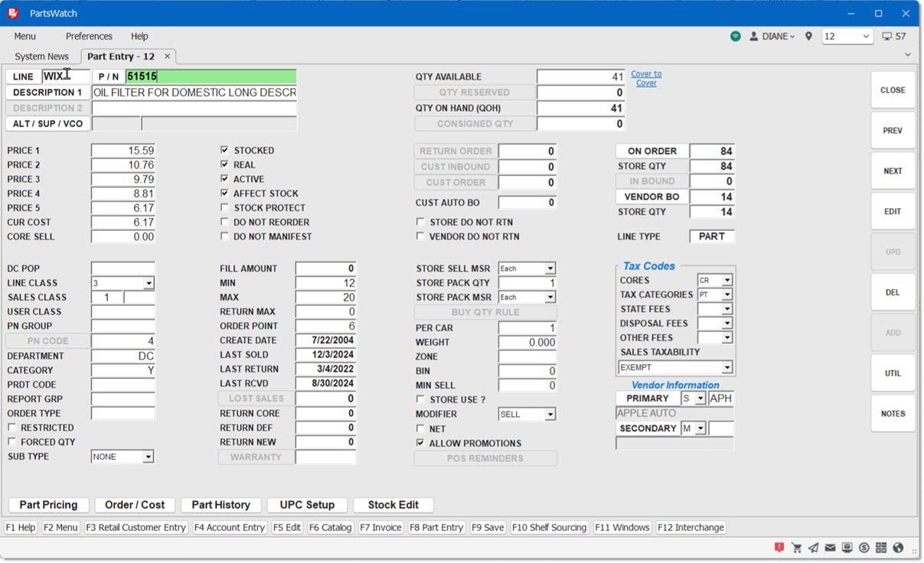Open the shopping cart icon in status bar
Screen dimensions: 924x563
coord(796,548)
